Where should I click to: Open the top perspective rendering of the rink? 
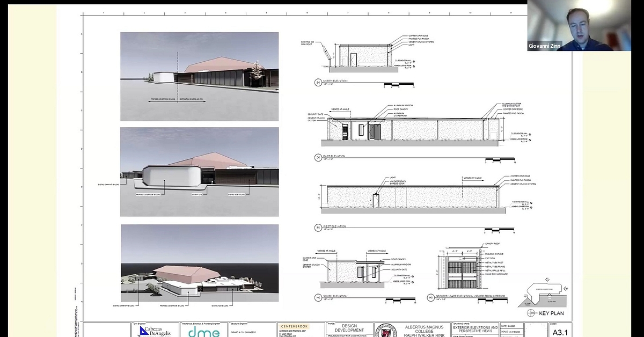199,77
